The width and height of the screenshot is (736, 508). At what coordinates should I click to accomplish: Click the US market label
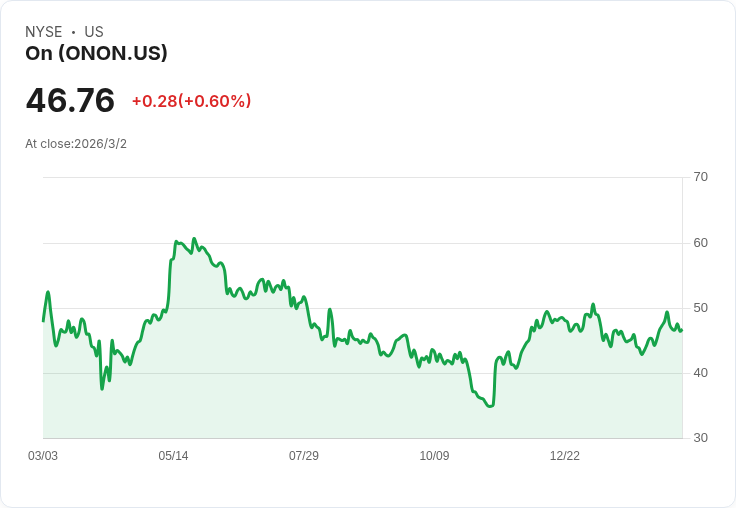pyautogui.click(x=94, y=32)
